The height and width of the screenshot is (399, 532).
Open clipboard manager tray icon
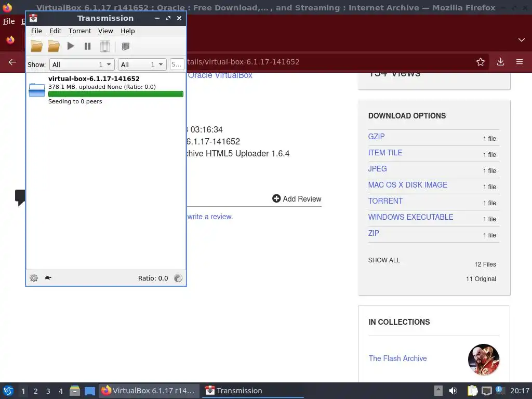click(473, 391)
